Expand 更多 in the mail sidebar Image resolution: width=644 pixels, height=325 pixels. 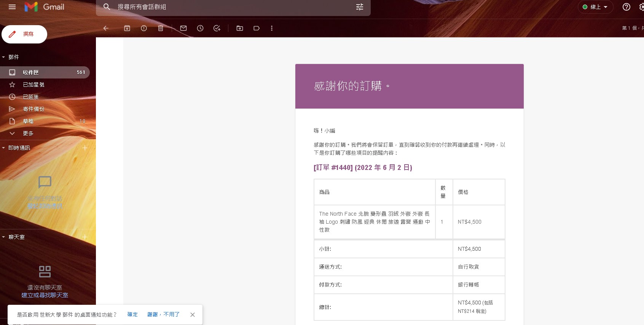click(28, 133)
